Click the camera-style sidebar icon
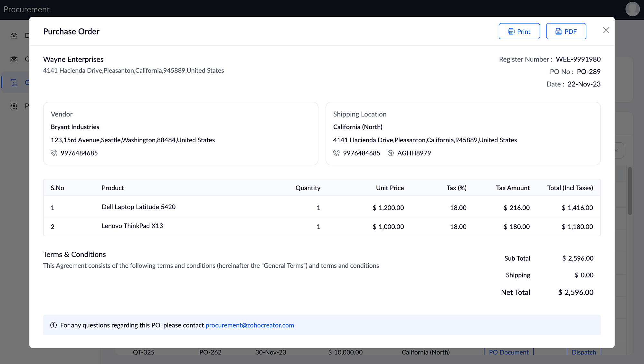Image resolution: width=644 pixels, height=364 pixels. 14,59
